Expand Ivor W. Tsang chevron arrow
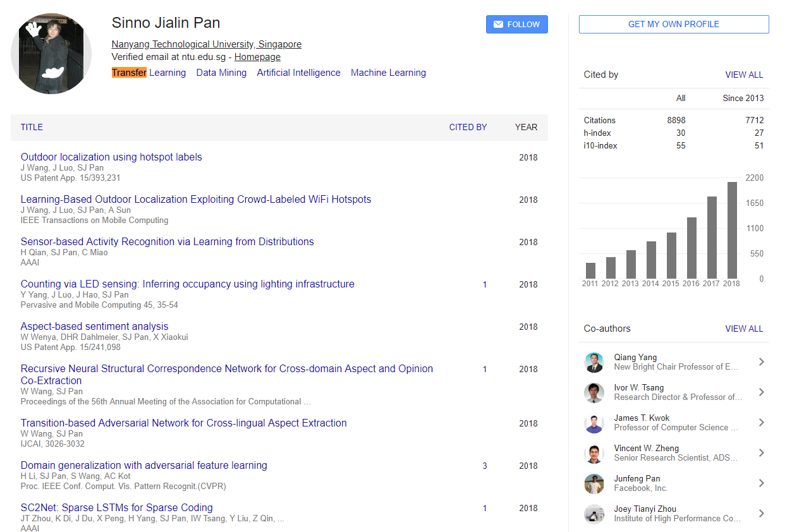792x532 pixels. pos(761,392)
